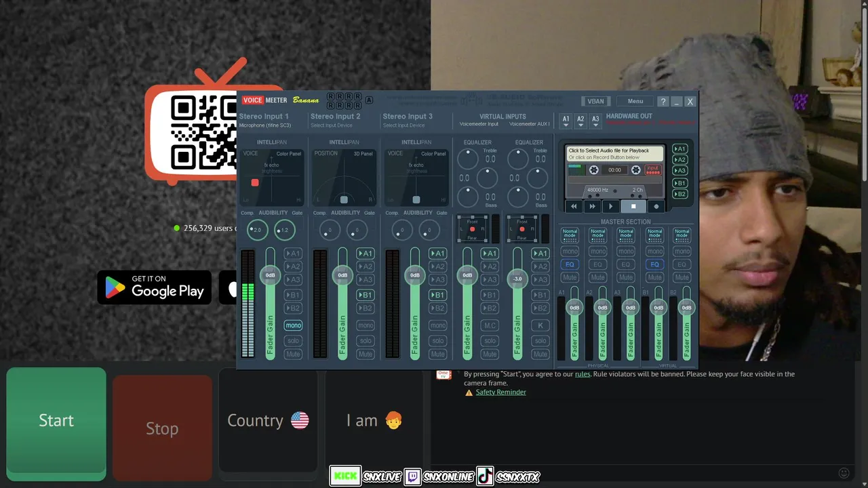Viewport: 868px width, 488px height.
Task: Click the Stereo Input 1 fader gain knob
Action: click(271, 275)
